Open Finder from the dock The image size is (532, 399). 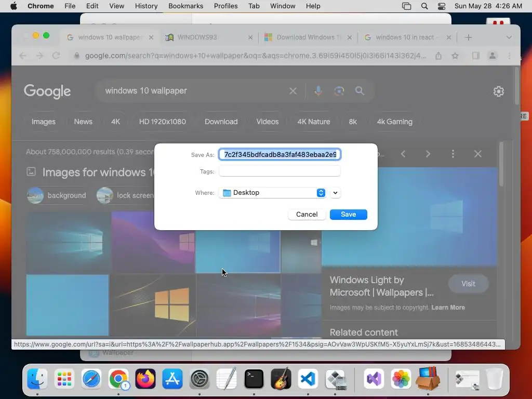click(x=37, y=379)
